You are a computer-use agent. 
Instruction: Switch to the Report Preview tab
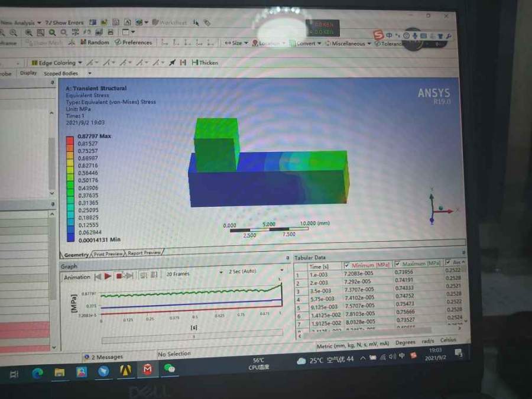[144, 252]
